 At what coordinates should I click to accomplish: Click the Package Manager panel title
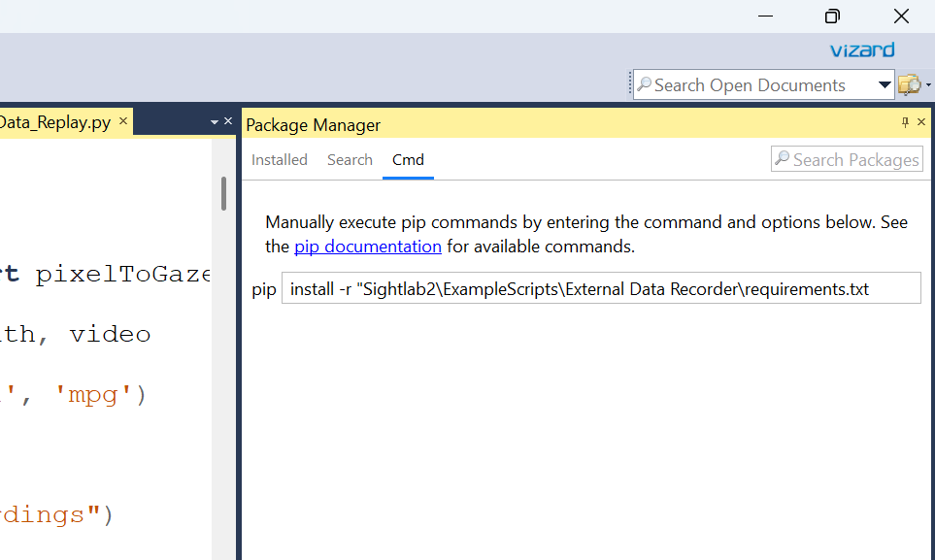pyautogui.click(x=313, y=124)
